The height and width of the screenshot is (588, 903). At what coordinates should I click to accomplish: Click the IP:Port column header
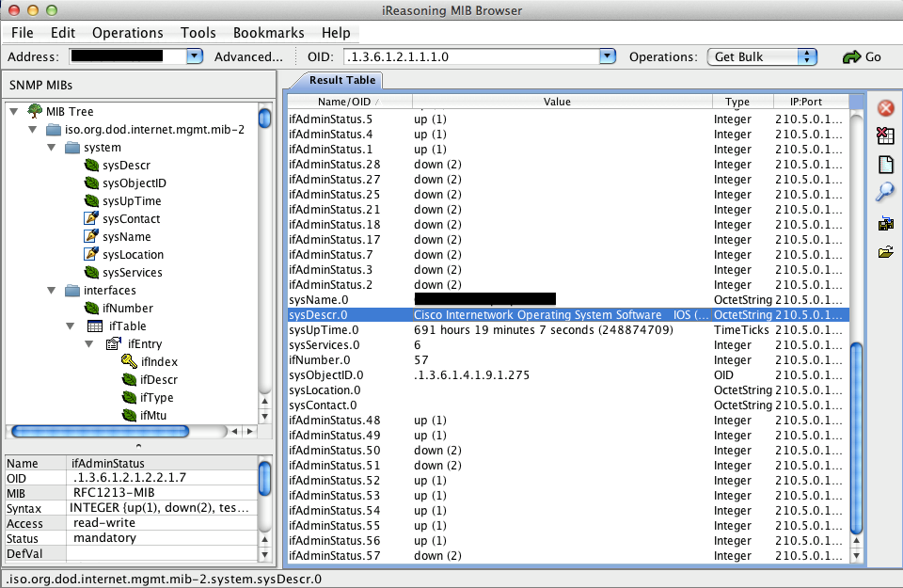click(x=811, y=102)
